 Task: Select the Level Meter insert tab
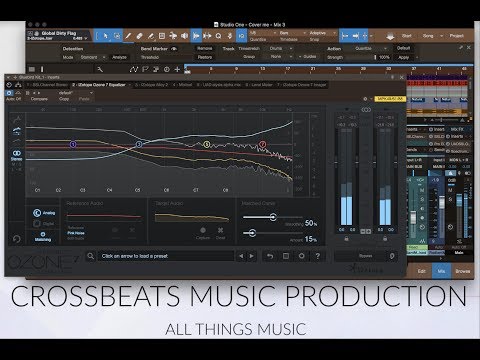[260, 85]
